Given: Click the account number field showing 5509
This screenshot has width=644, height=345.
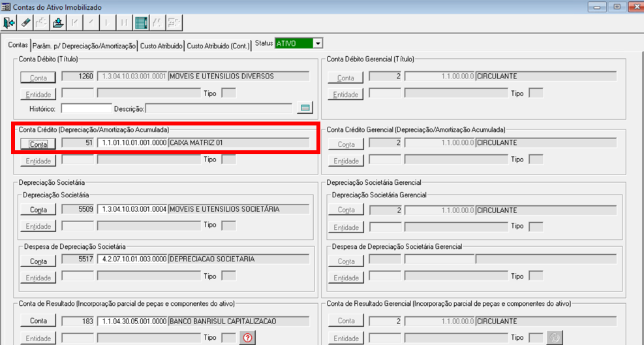Looking at the screenshot, I should (x=78, y=209).
